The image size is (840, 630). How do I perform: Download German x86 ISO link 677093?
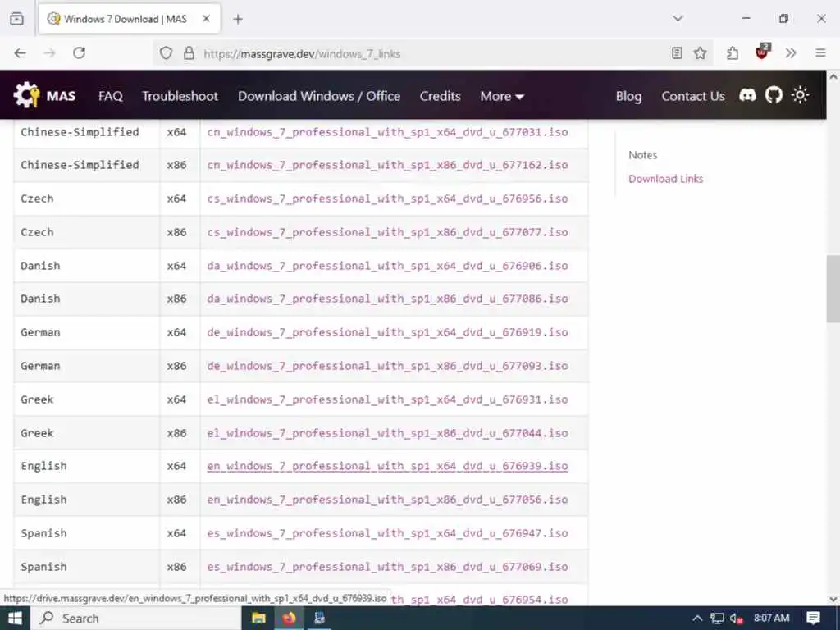[x=387, y=366]
